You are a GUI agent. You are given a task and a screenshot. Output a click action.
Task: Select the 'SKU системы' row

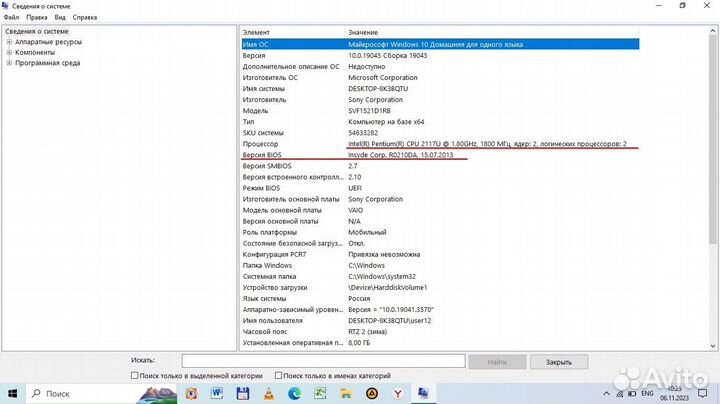point(440,133)
